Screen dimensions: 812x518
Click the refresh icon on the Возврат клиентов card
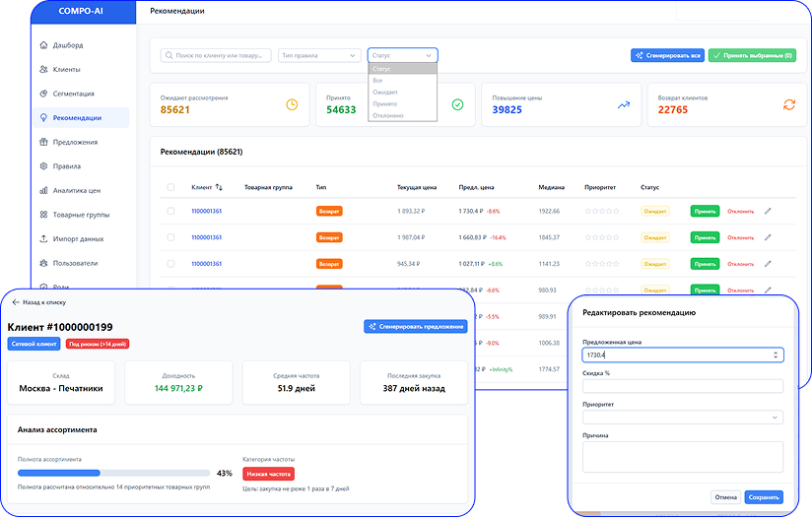[788, 105]
